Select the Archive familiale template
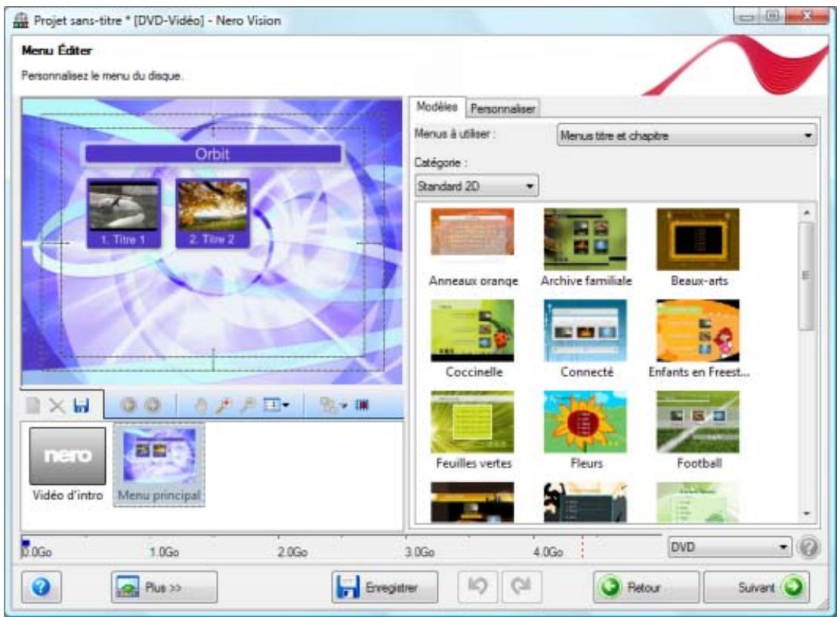This screenshot has height=617, width=840. tap(585, 248)
